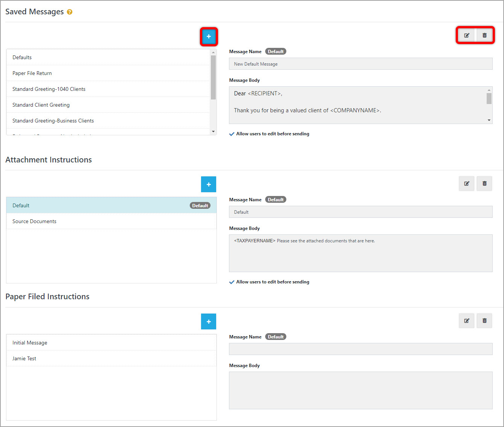Click the New Default Message name field
Viewport: 504px width, 427px height.
[x=360, y=64]
